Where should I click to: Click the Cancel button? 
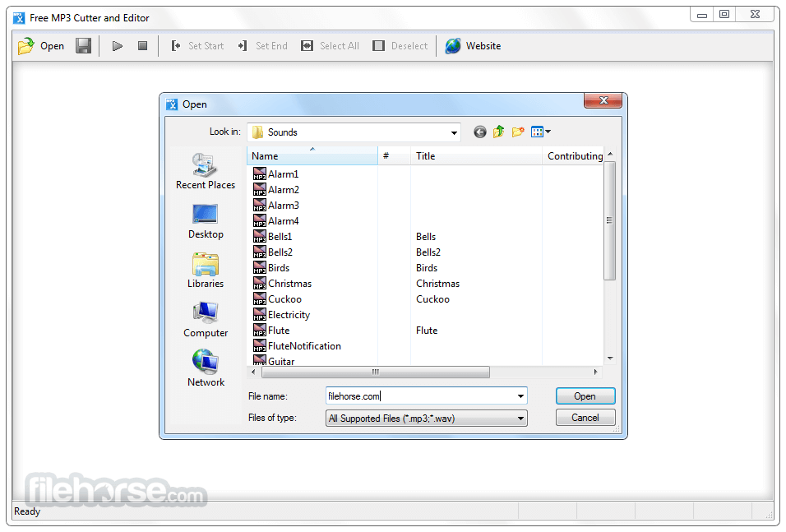point(585,418)
